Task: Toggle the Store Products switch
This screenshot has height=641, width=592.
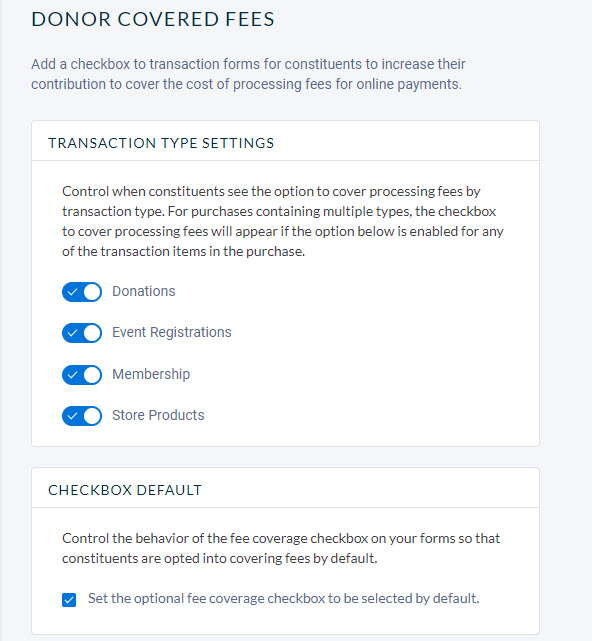Action: coord(82,416)
